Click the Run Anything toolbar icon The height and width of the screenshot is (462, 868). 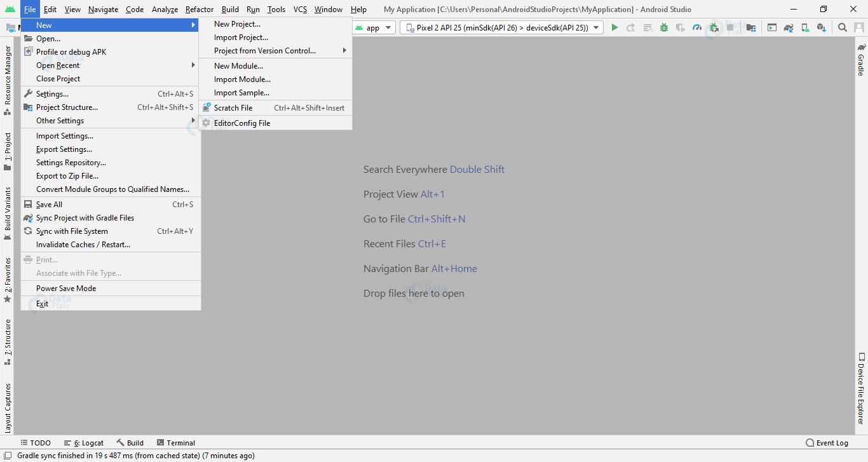coord(772,27)
